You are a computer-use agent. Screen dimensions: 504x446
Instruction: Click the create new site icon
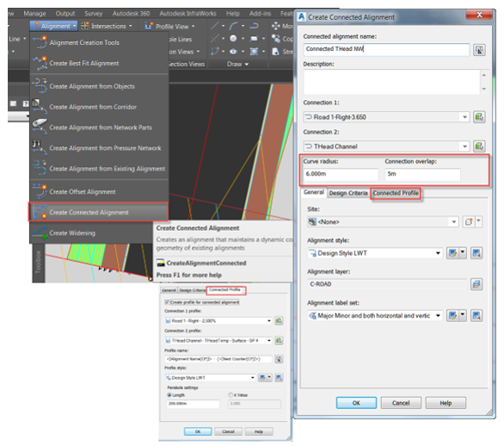click(469, 222)
